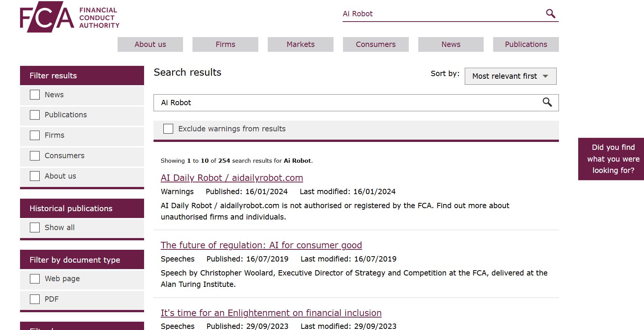Tick the Consumers filter checkbox
Image resolution: width=644 pixels, height=330 pixels.
pyautogui.click(x=35, y=156)
